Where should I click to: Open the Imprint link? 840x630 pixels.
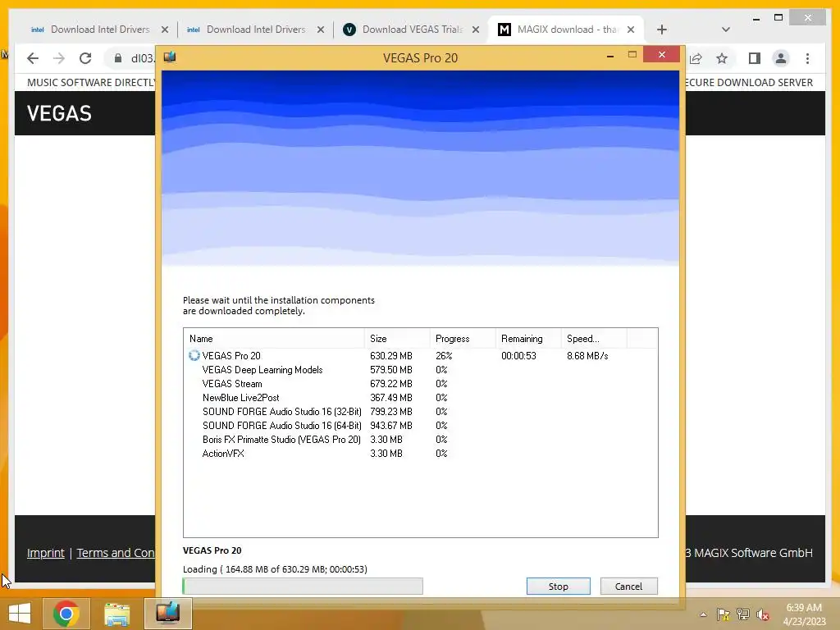pos(46,553)
